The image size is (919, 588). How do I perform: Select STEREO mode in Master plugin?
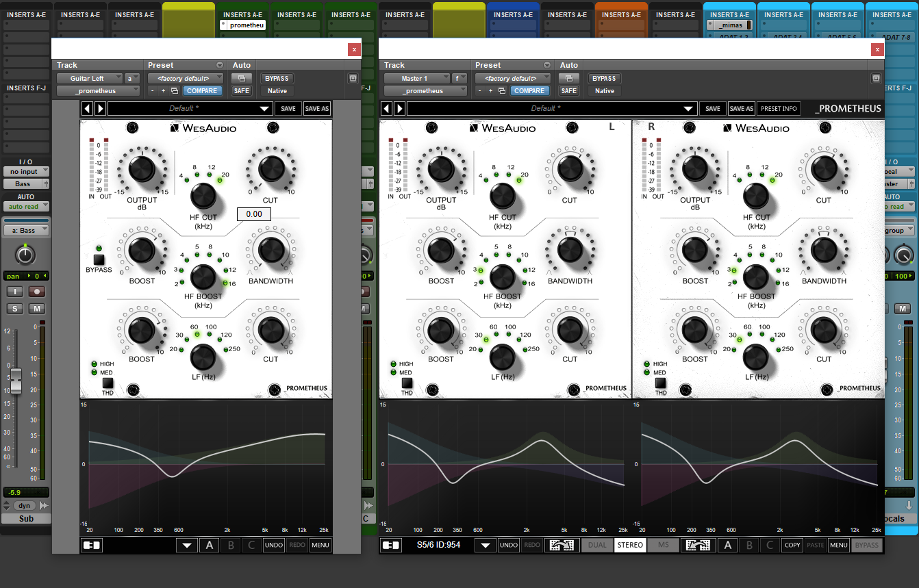pyautogui.click(x=630, y=546)
